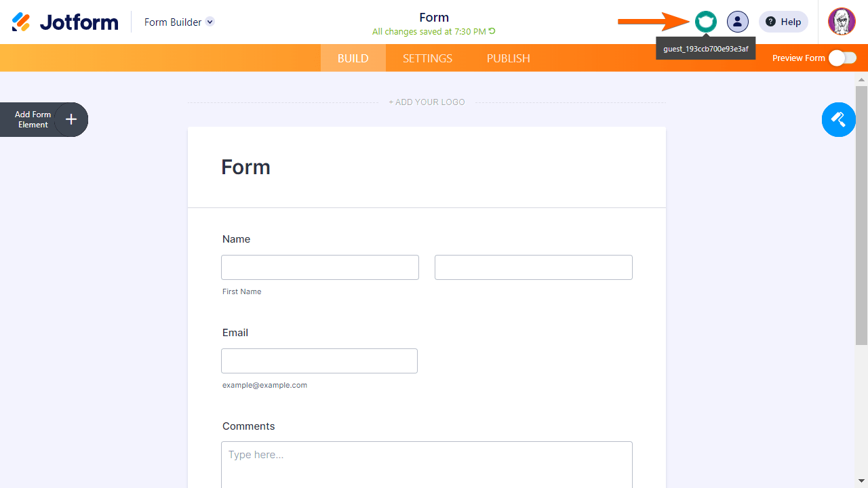
Task: Click the Add Your Logo link
Action: point(427,102)
